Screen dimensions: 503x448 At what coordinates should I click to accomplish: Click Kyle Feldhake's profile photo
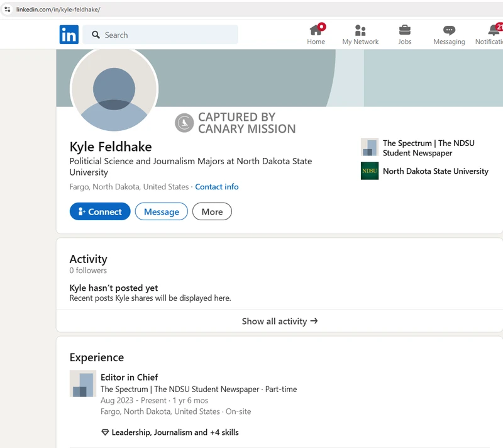click(114, 89)
